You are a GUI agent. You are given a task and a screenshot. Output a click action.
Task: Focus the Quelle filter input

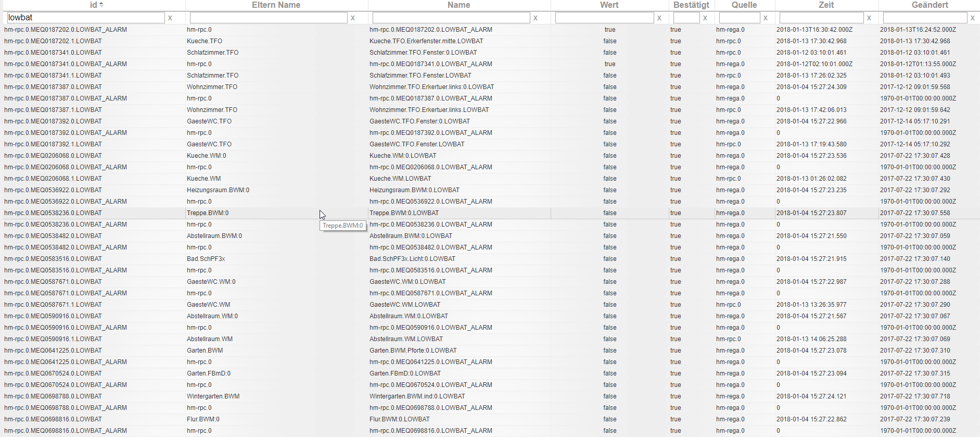[740, 18]
